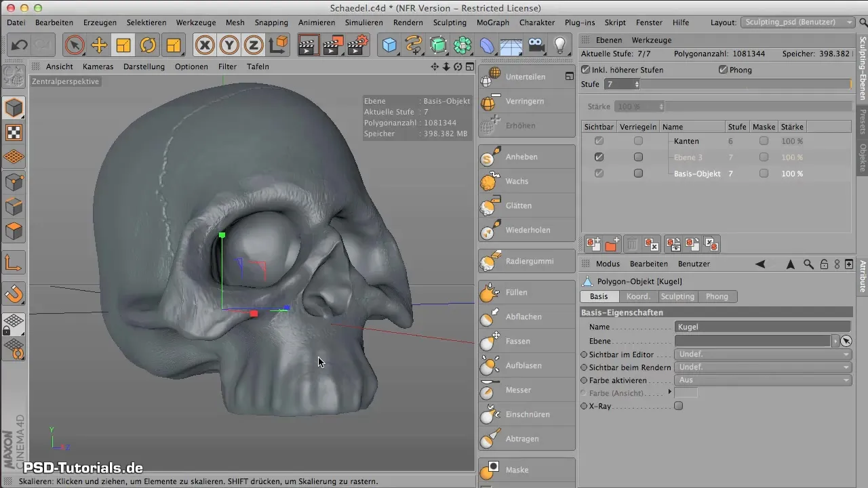Lock the Basis-Objekt layer

(638, 174)
